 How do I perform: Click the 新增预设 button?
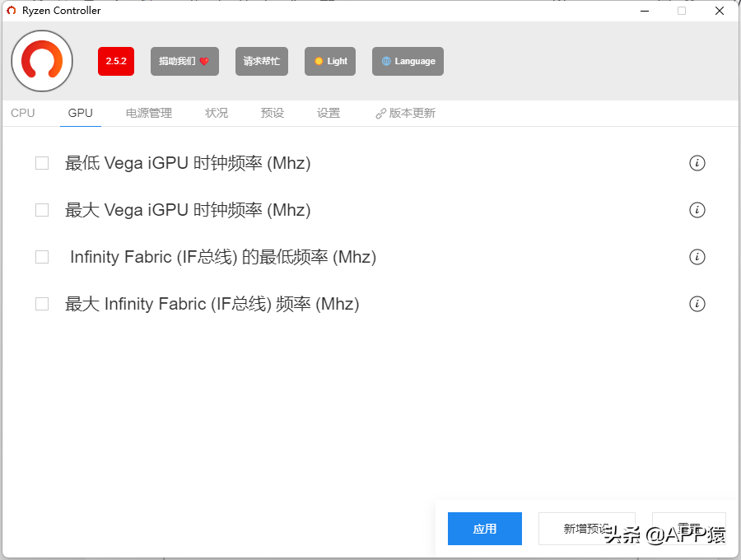(586, 529)
